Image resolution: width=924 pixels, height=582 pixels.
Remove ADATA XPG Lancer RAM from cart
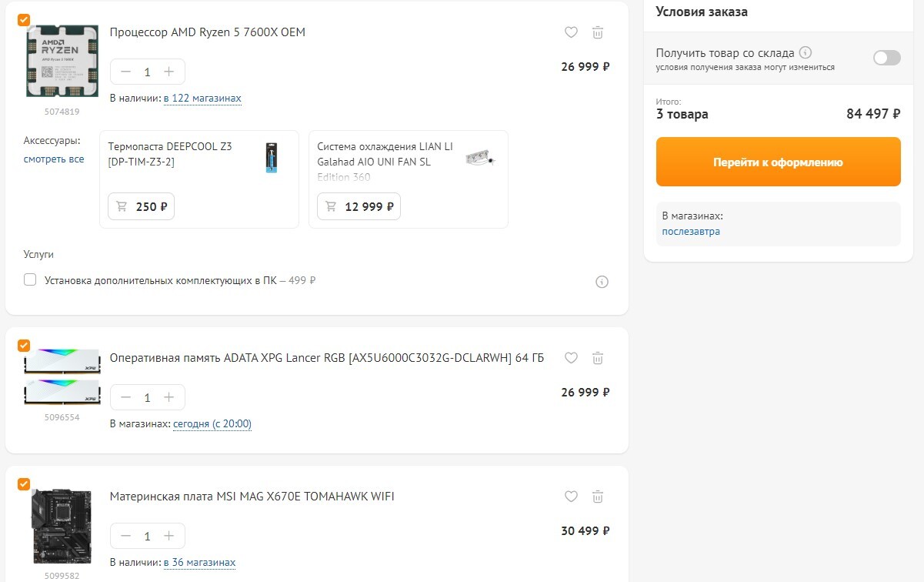(x=598, y=358)
